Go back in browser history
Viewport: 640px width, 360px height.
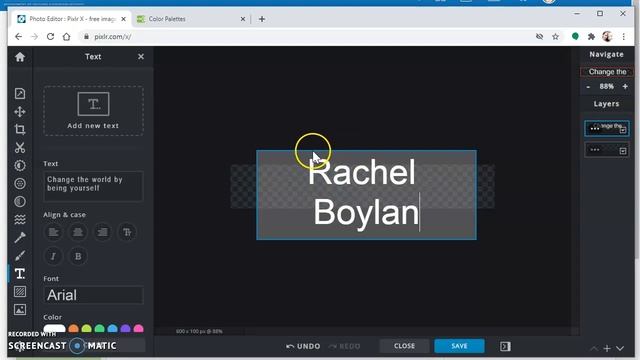(19, 37)
